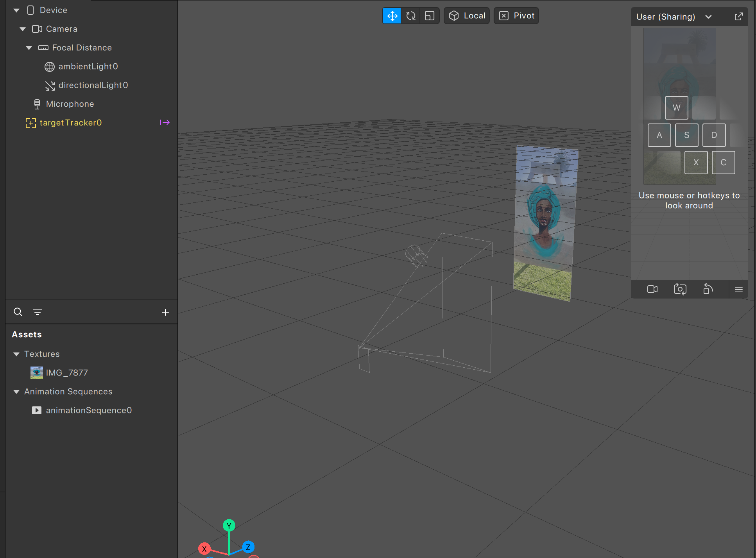Image resolution: width=756 pixels, height=558 pixels.
Task: Click the targetTracker0 bracket icon
Action: coord(31,123)
